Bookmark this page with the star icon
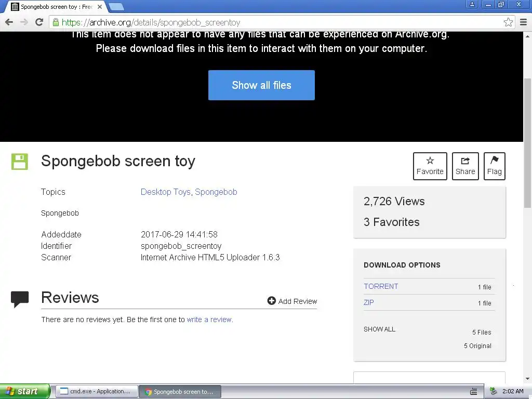Screen dimensions: 532x399 (508, 22)
